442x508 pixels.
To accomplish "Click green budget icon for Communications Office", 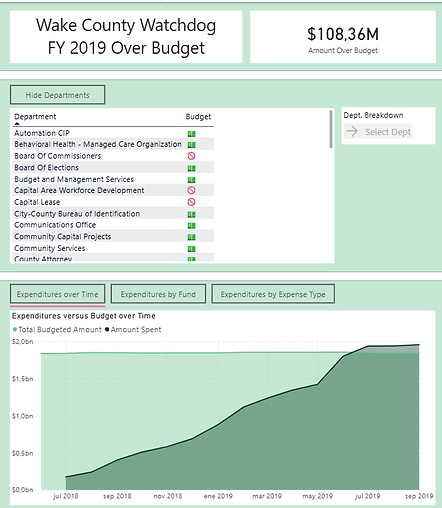I will 191,226.
